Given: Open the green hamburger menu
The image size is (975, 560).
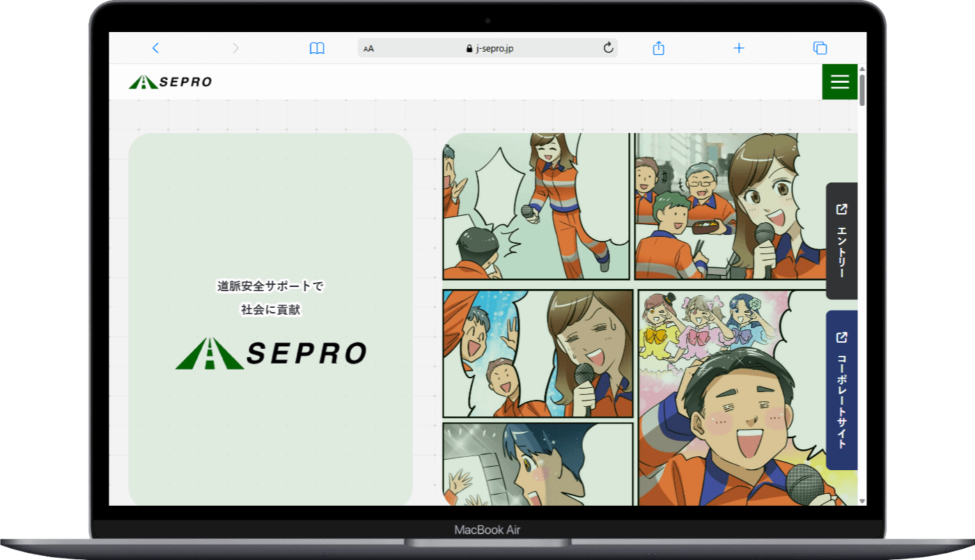Looking at the screenshot, I should point(840,81).
